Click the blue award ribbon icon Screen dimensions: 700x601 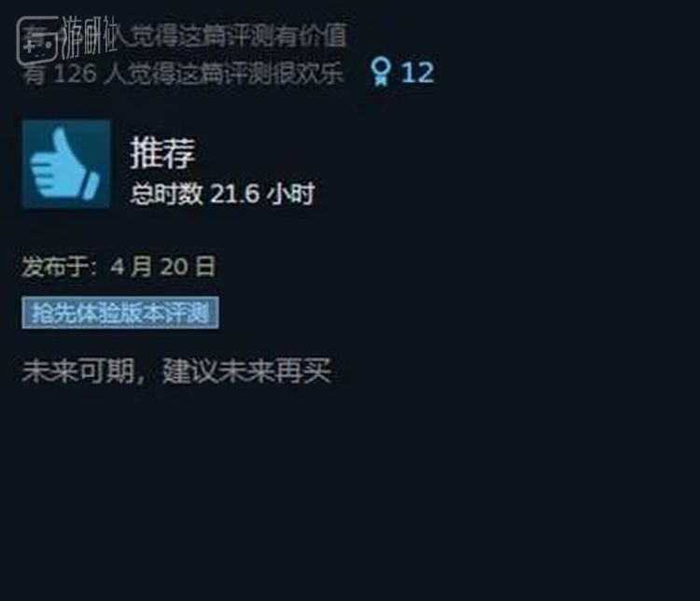[381, 72]
